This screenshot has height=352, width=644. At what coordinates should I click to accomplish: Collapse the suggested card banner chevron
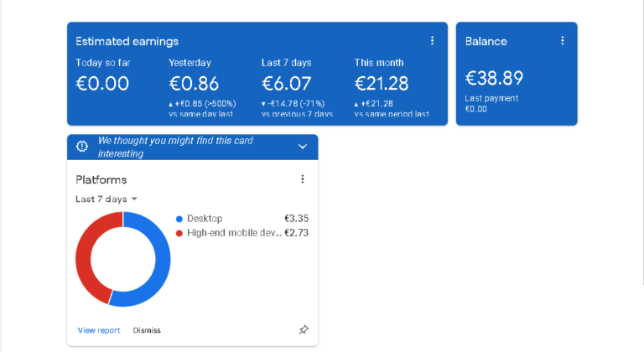(303, 147)
